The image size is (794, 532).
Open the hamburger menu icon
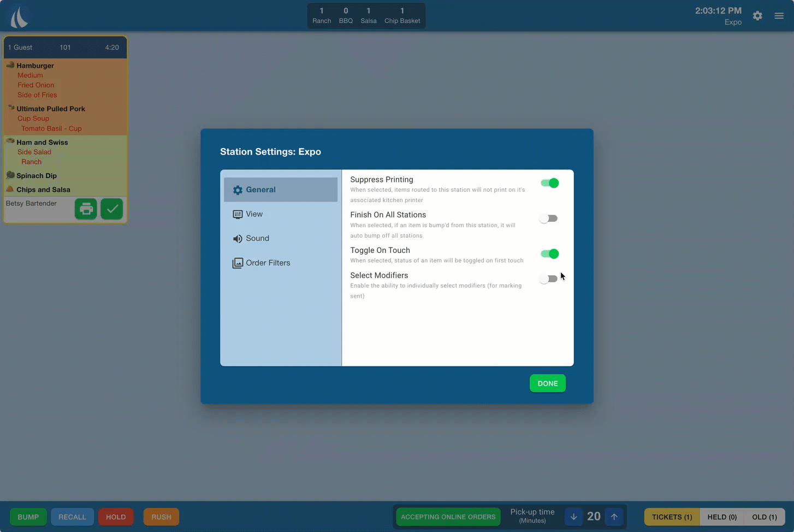coord(779,16)
